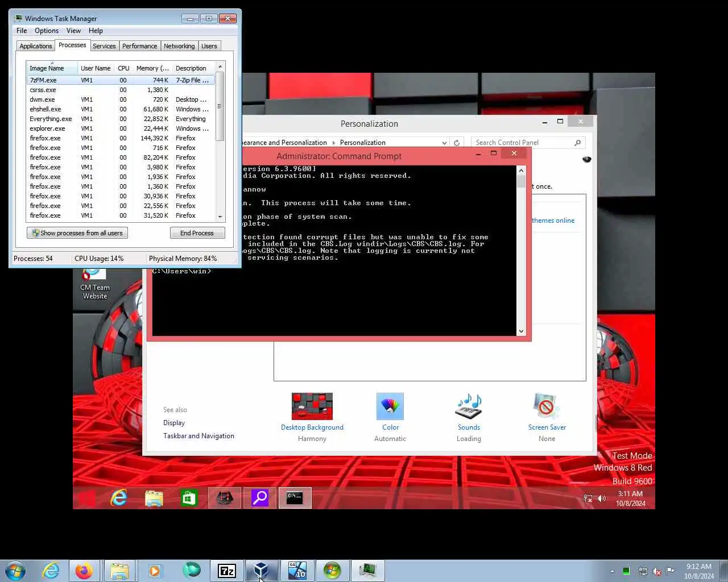Screen dimensions: 728x582
Task: Click the CM Team Website desktop shortcut
Action: tap(94, 284)
